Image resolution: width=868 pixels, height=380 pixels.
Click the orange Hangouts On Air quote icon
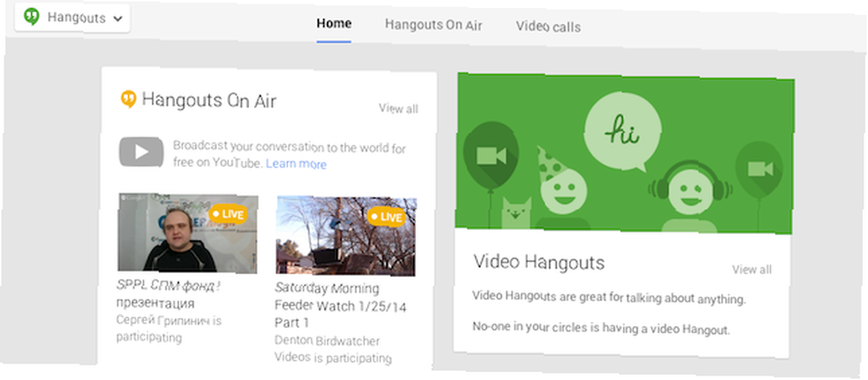pyautogui.click(x=128, y=99)
